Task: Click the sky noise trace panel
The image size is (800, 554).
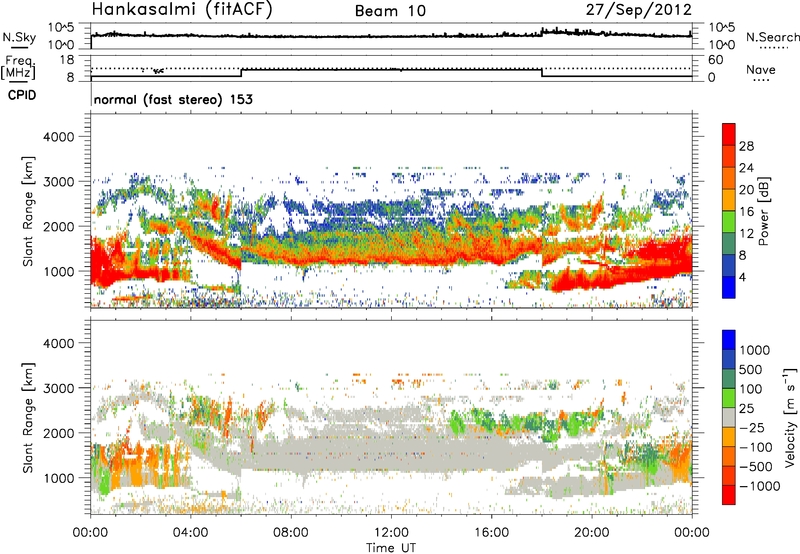Action: pyautogui.click(x=391, y=36)
